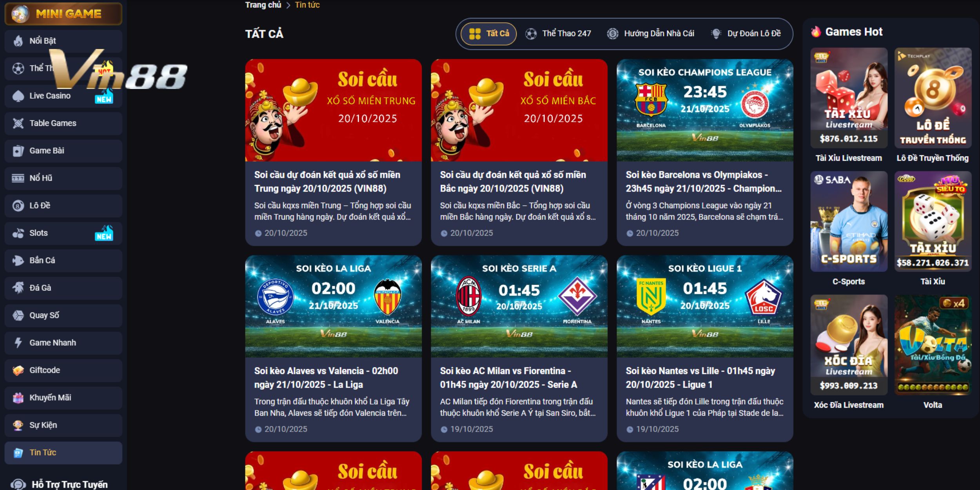Click the Bắn Cá fish icon
Image resolution: width=980 pixels, height=490 pixels.
click(x=18, y=261)
